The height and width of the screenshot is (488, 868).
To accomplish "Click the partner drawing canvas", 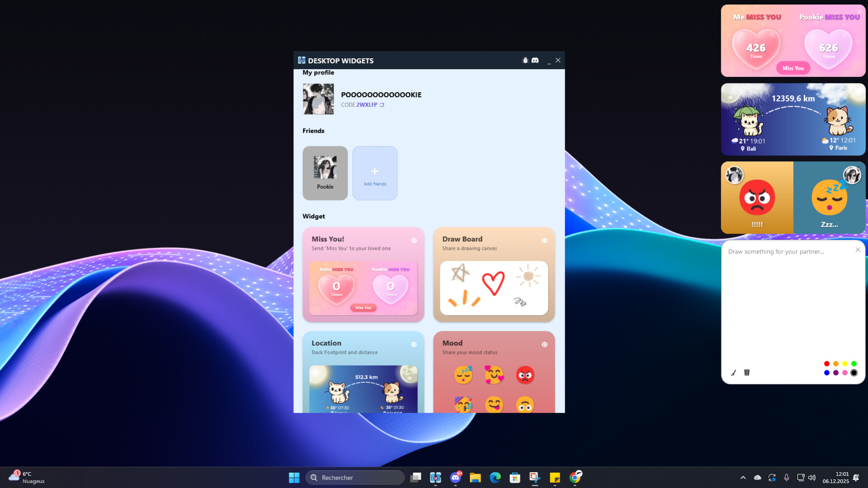I will pyautogui.click(x=793, y=307).
